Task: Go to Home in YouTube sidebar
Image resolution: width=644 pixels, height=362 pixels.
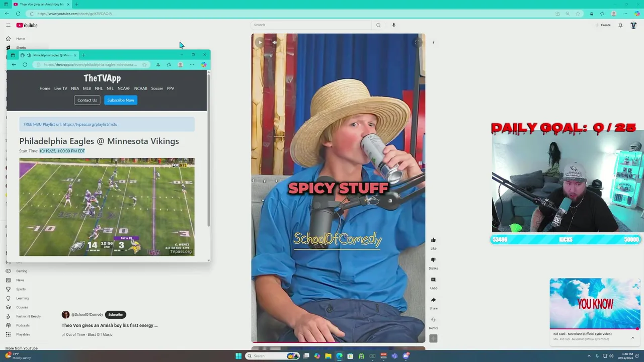Action: coord(20,39)
